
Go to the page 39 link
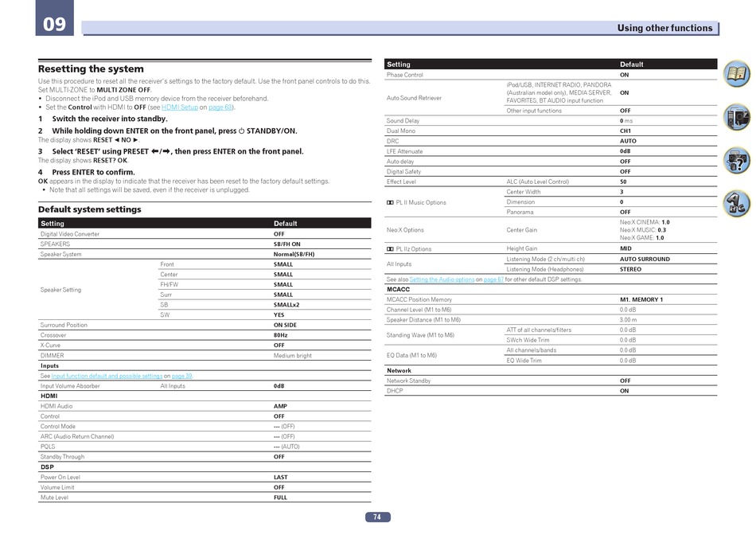pos(181,376)
